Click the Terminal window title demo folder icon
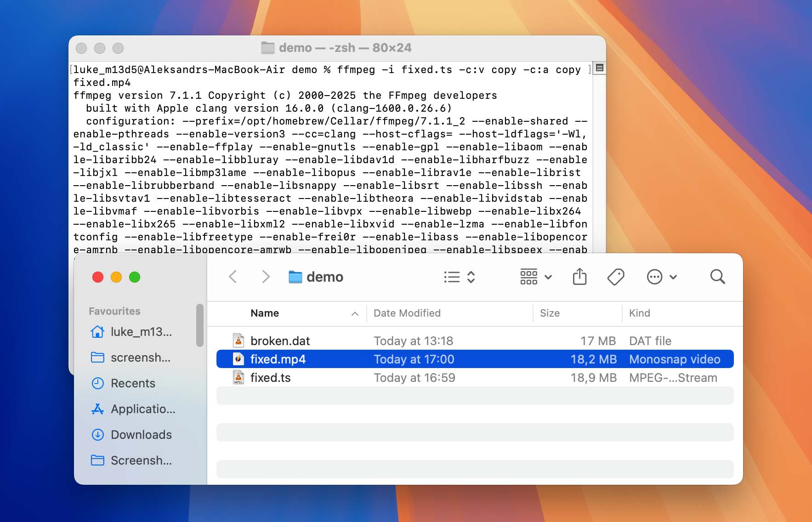The image size is (812, 522). point(267,48)
